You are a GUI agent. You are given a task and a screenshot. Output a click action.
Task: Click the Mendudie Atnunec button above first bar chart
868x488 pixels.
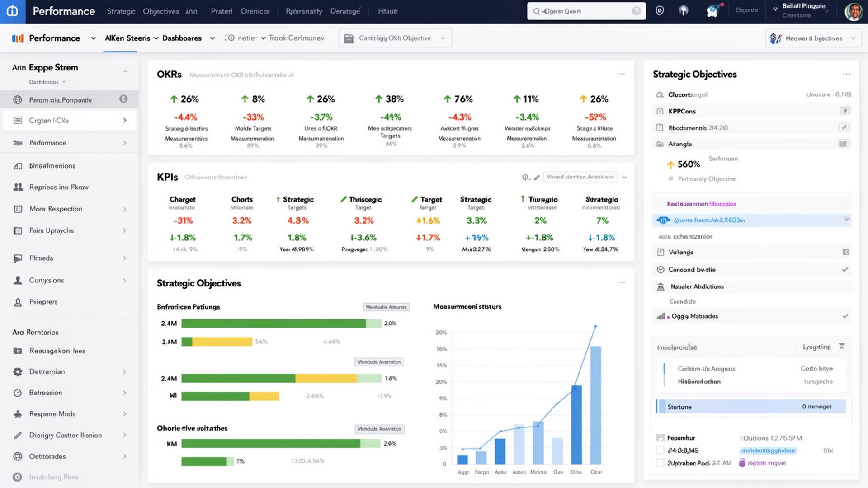tap(386, 307)
